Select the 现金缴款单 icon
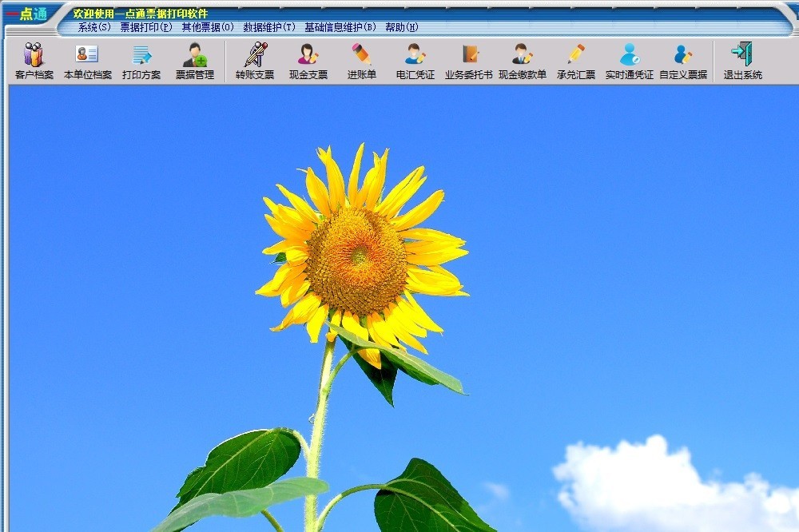The image size is (799, 532). coord(523,61)
